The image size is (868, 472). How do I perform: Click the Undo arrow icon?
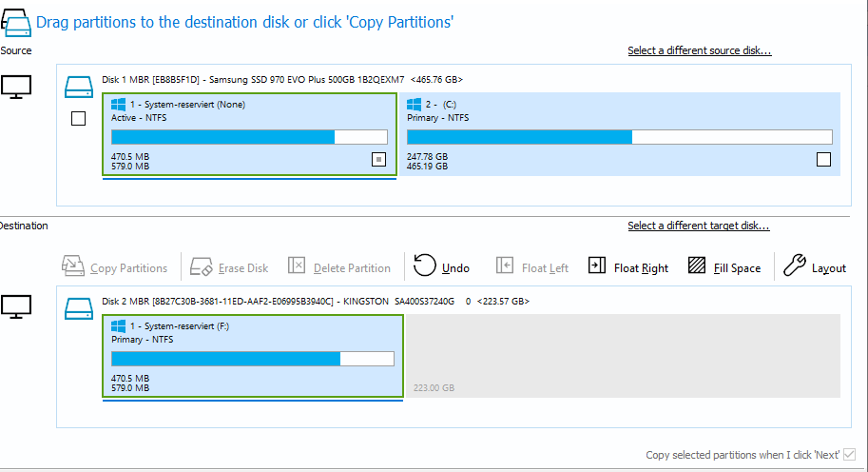[x=425, y=266]
